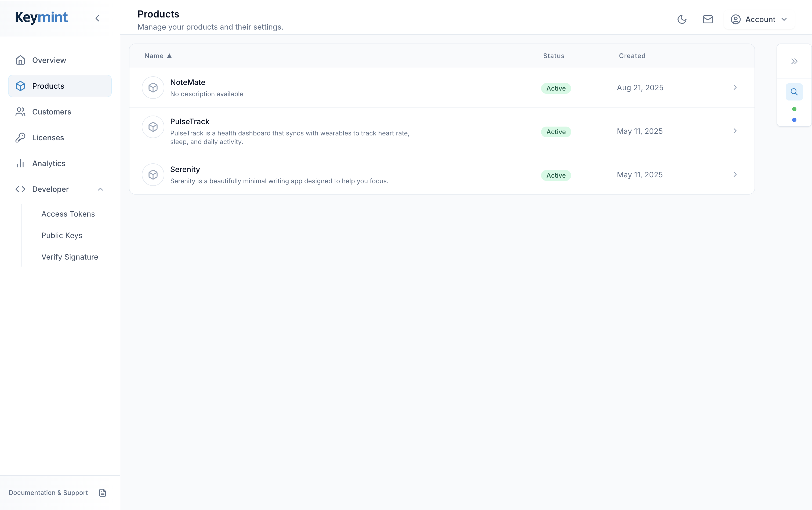Open Documentation & Support link
The image size is (812, 510).
(48, 493)
